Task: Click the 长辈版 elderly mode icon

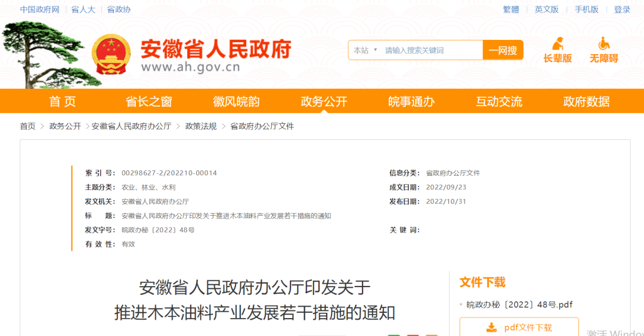Action: [558, 44]
